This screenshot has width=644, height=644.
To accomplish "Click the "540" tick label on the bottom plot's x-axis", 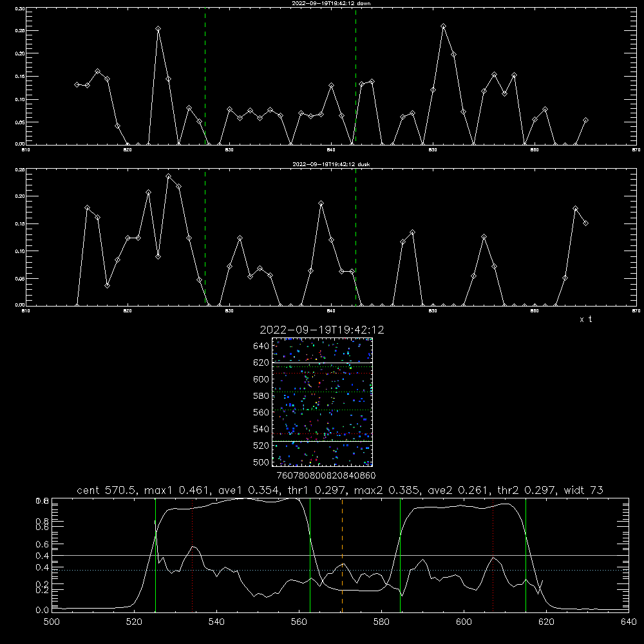I will click(x=216, y=622).
